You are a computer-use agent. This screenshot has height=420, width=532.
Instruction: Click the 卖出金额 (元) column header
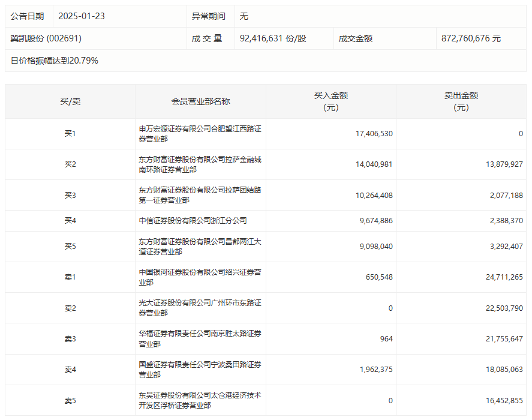click(461, 101)
